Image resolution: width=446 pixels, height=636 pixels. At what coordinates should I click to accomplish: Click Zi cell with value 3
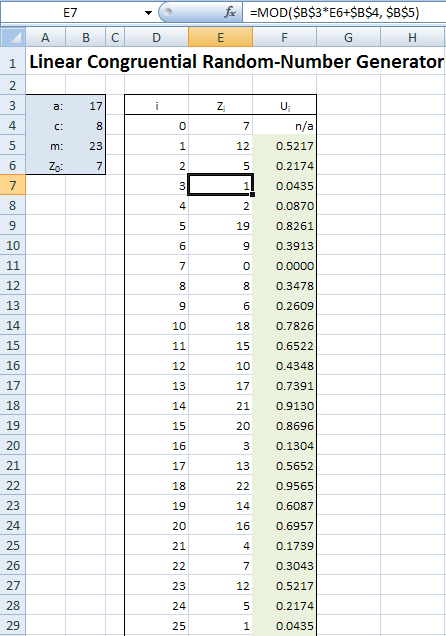pos(221,446)
